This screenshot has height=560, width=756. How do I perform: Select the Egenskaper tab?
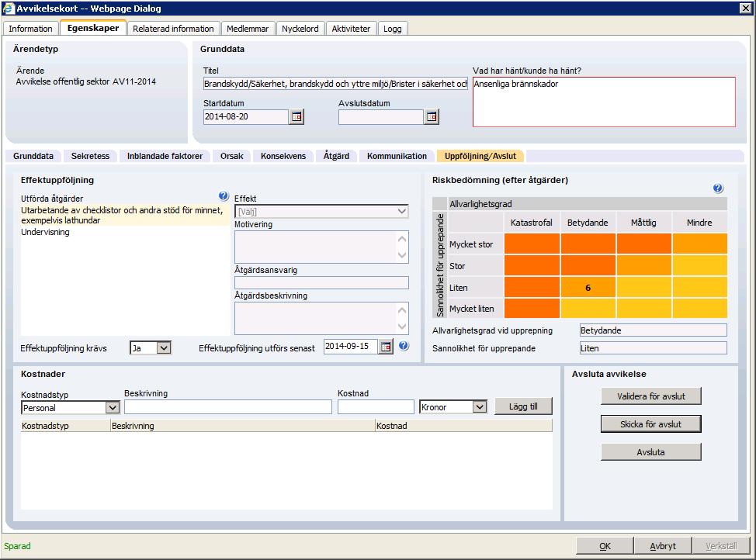tap(93, 28)
